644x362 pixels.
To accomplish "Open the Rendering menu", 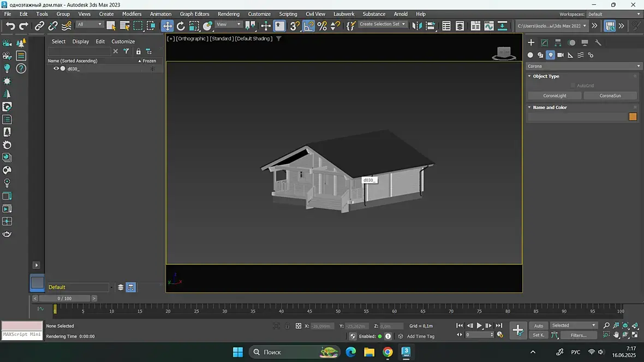I will tap(228, 14).
